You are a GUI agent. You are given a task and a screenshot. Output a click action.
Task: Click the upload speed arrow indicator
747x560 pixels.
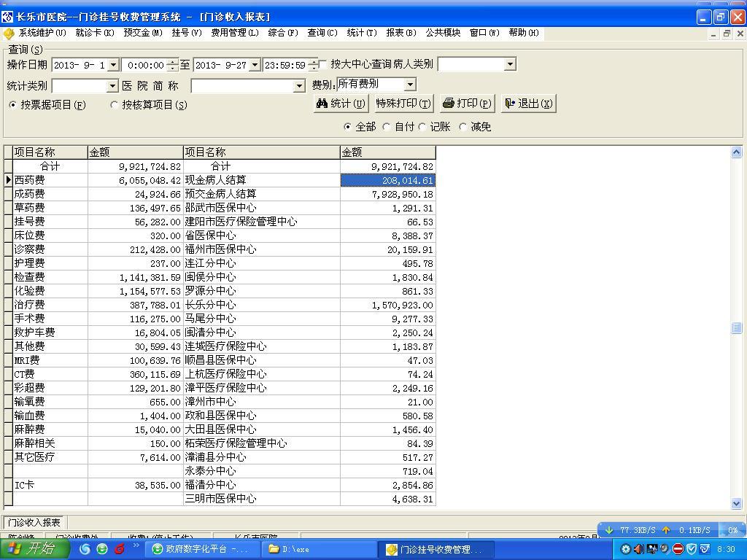[x=666, y=530]
